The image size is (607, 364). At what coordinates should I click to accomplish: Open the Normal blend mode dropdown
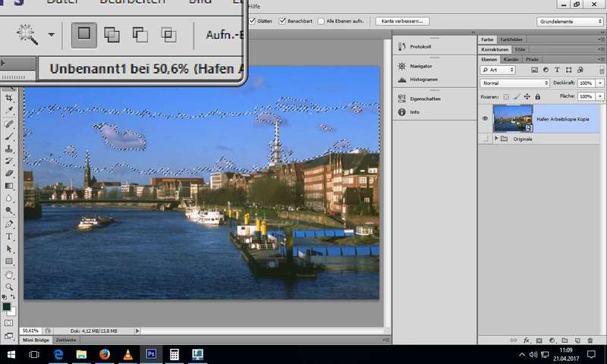pyautogui.click(x=514, y=83)
